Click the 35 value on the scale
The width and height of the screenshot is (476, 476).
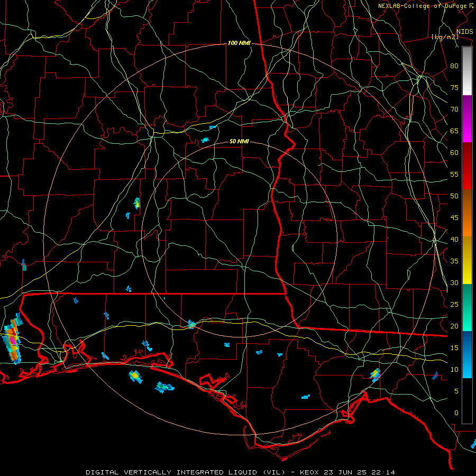tap(454, 261)
